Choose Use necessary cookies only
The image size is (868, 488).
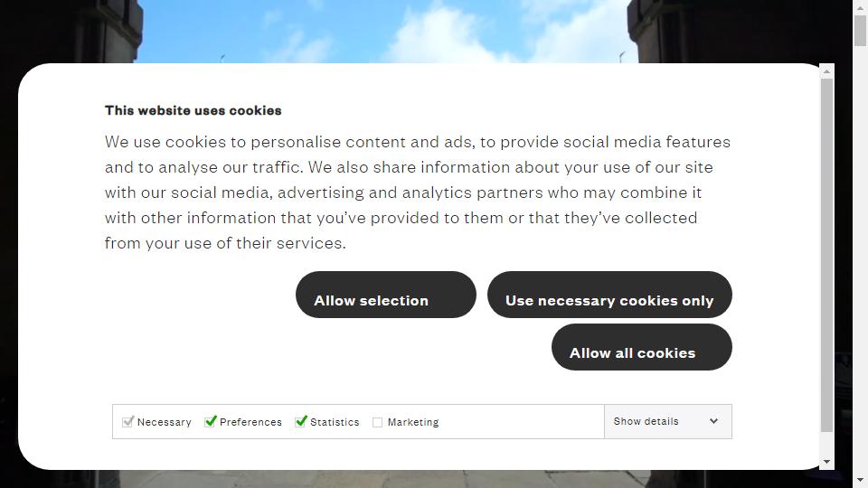[x=609, y=295]
